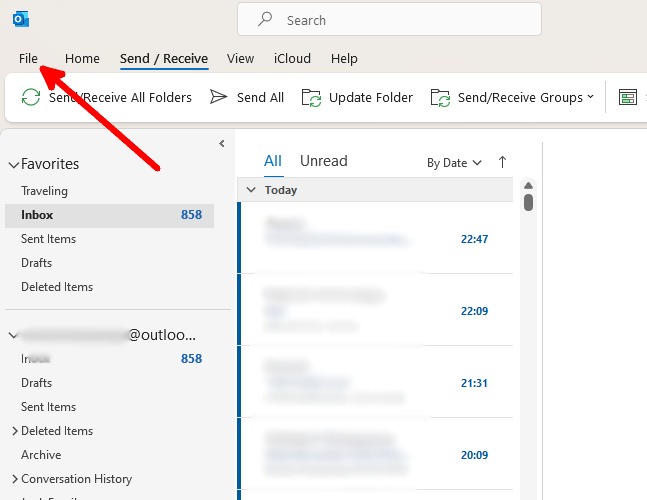Open the Archive folder
The height and width of the screenshot is (500, 647).
coord(41,455)
